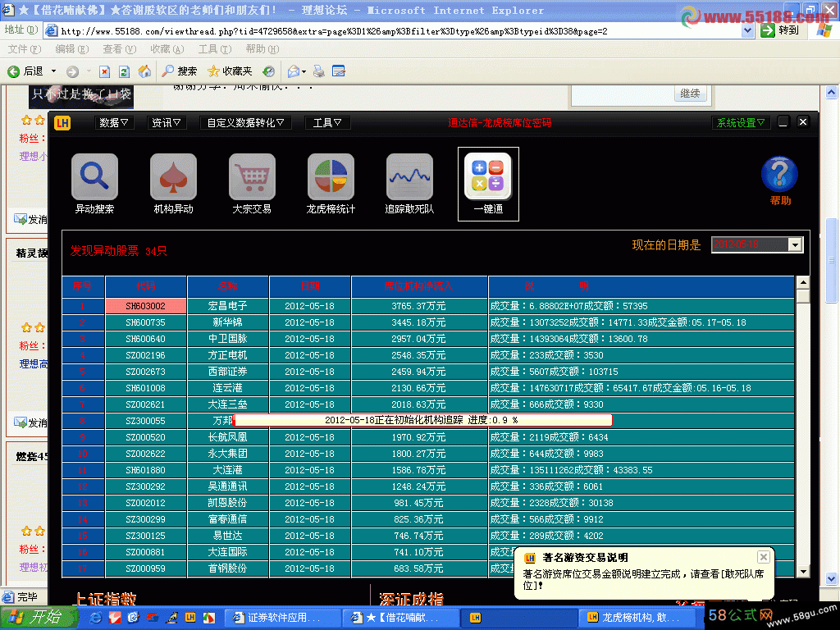Screen dimensions: 840x630
Task: Click the 西部证券 name cell
Action: [x=228, y=372]
